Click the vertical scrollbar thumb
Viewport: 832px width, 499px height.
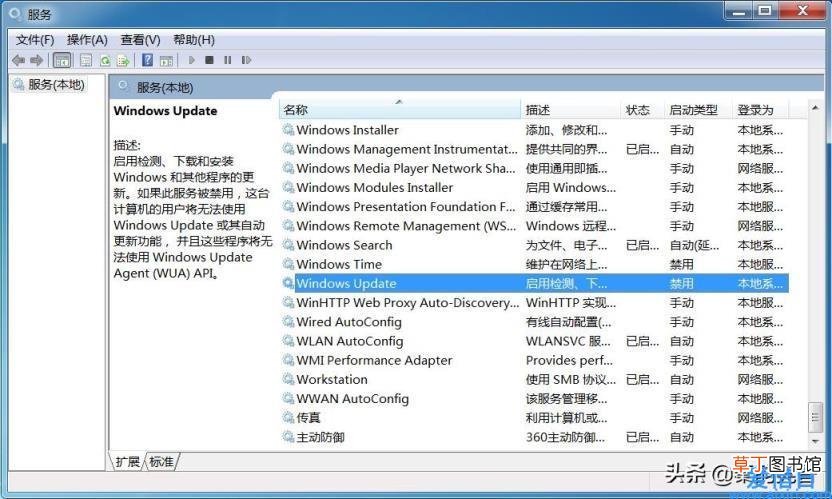coord(814,417)
